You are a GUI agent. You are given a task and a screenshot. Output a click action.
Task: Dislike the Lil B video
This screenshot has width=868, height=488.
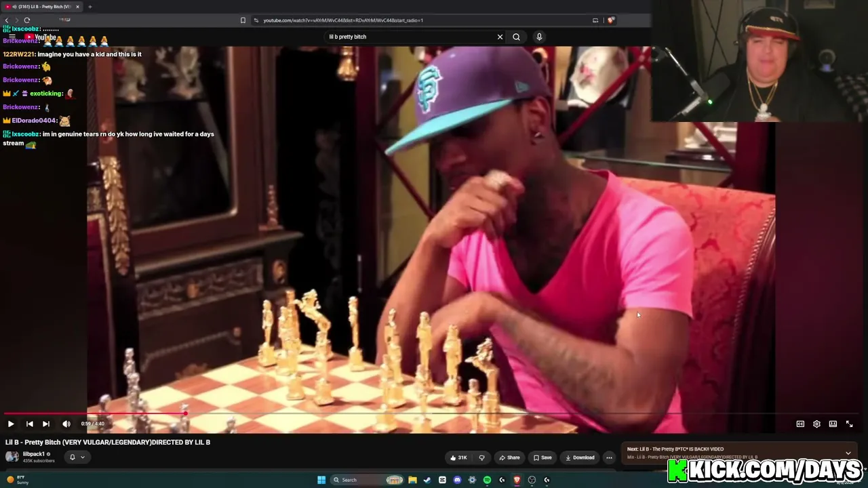coord(481,457)
